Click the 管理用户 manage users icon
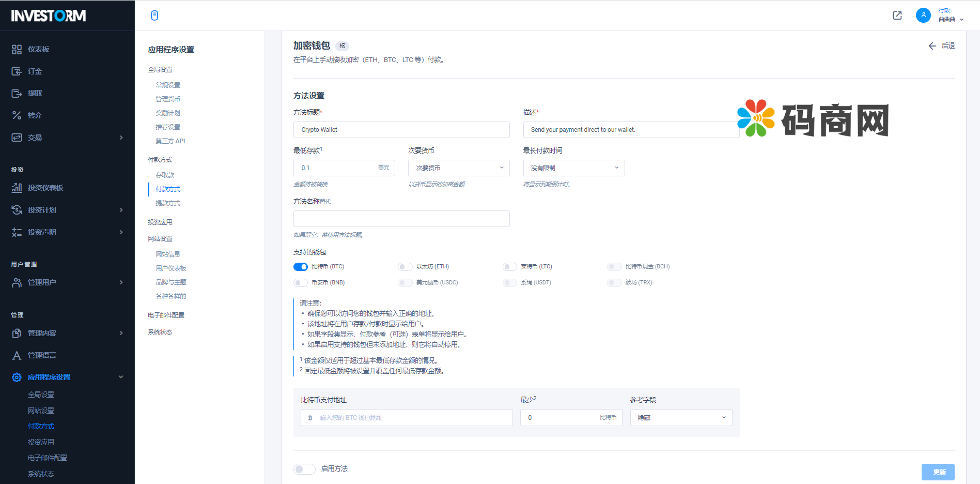The width and height of the screenshot is (980, 484). click(x=17, y=282)
